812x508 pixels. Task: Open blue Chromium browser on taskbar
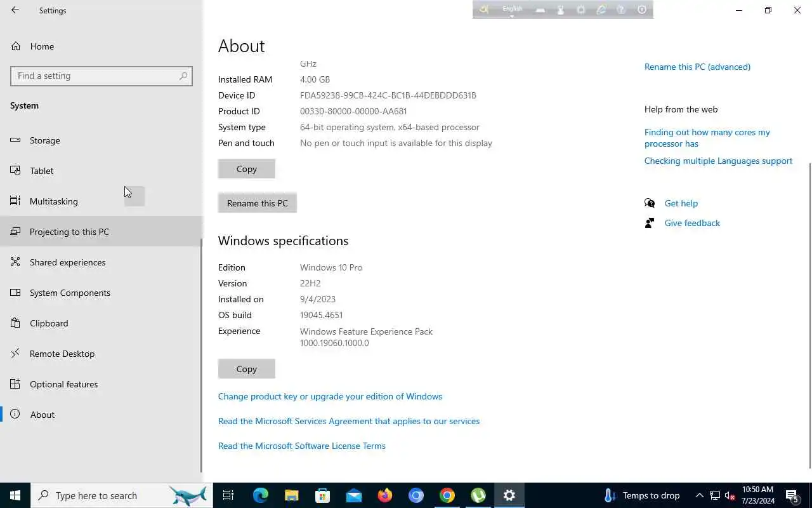(x=416, y=495)
